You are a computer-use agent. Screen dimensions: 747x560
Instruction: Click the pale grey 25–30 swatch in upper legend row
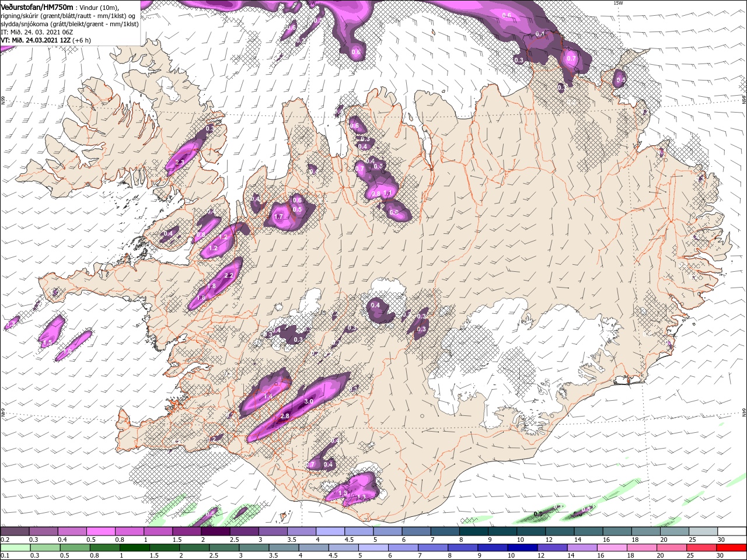(704, 531)
